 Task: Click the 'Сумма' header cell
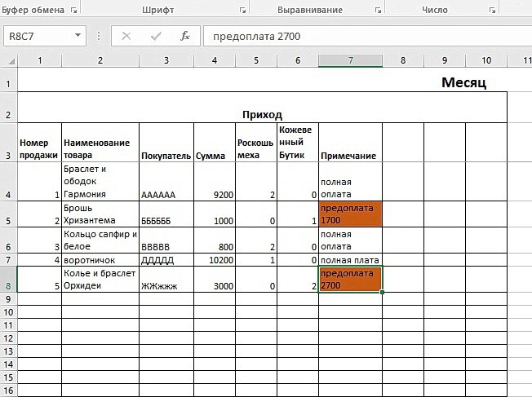point(215,143)
